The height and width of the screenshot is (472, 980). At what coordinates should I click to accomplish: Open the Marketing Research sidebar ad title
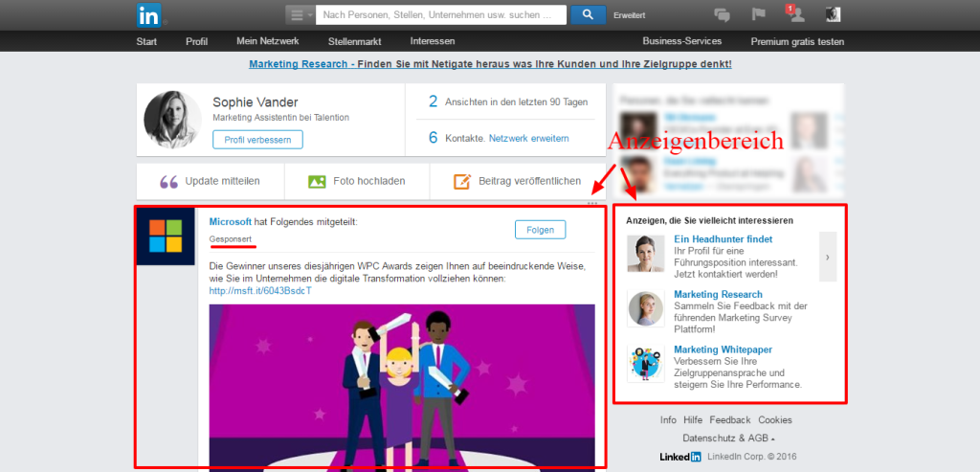tap(718, 295)
